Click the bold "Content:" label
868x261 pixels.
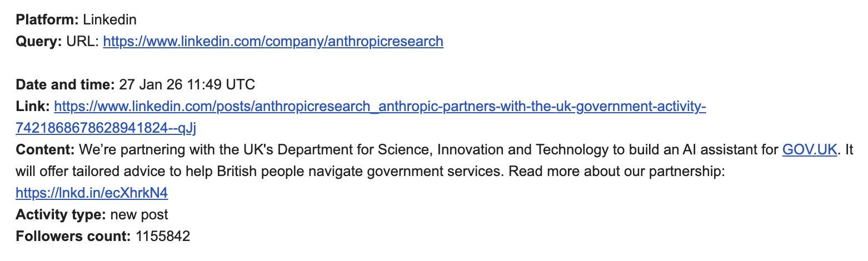tap(45, 149)
